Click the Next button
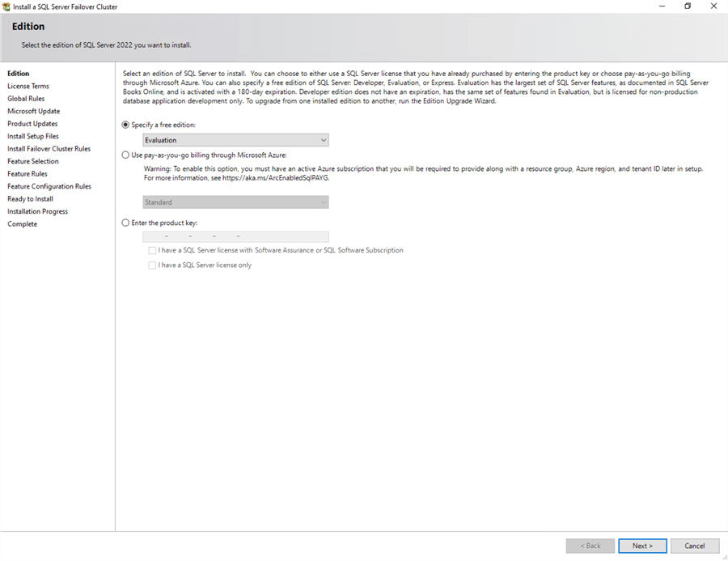The image size is (728, 561). [642, 546]
